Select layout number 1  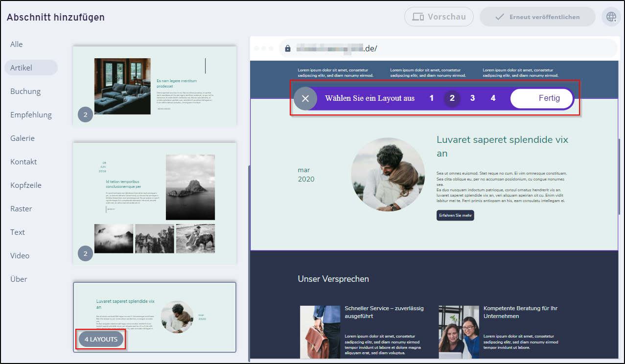pos(431,98)
